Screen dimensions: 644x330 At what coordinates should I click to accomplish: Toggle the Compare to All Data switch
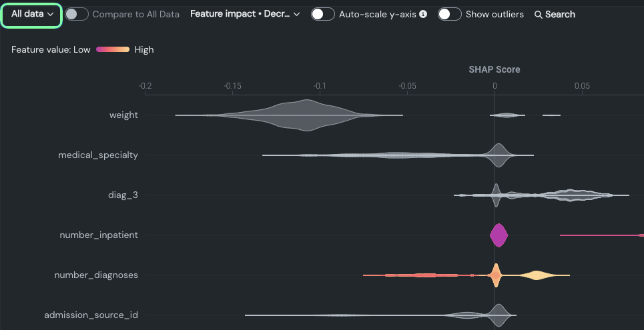[77, 14]
